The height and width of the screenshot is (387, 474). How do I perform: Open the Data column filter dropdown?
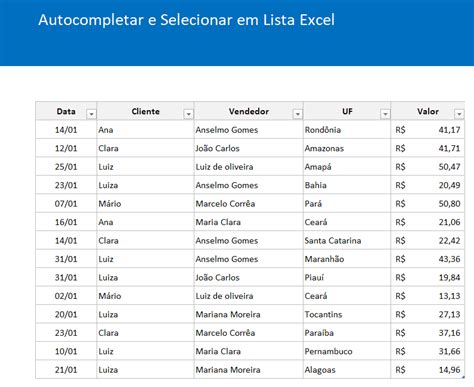point(91,114)
